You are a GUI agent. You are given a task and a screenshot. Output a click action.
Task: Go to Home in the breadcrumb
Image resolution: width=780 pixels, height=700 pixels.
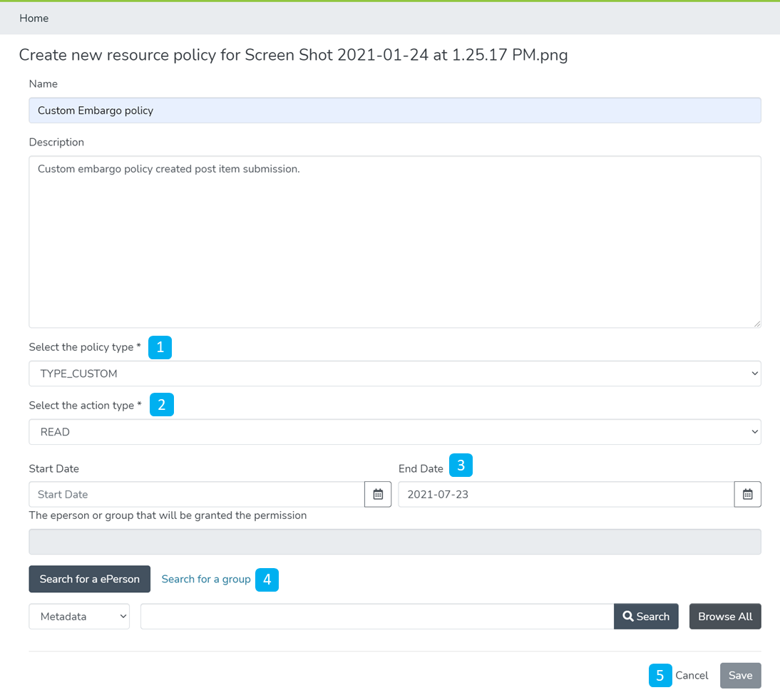(34, 19)
